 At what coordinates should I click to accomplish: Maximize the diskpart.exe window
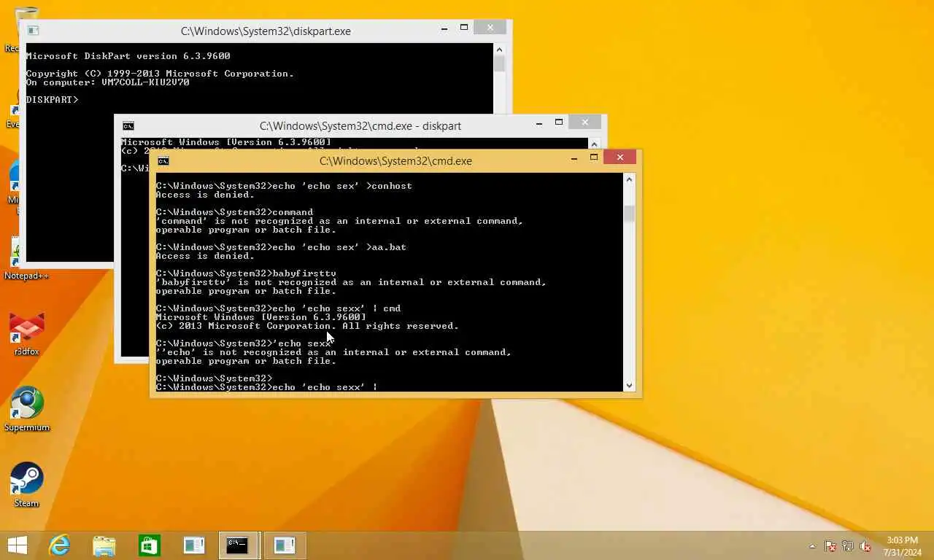pyautogui.click(x=464, y=28)
